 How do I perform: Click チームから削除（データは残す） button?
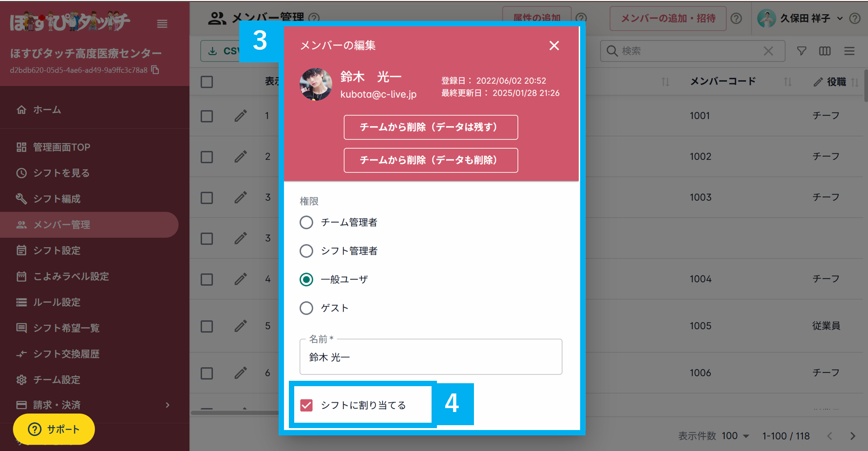(431, 127)
